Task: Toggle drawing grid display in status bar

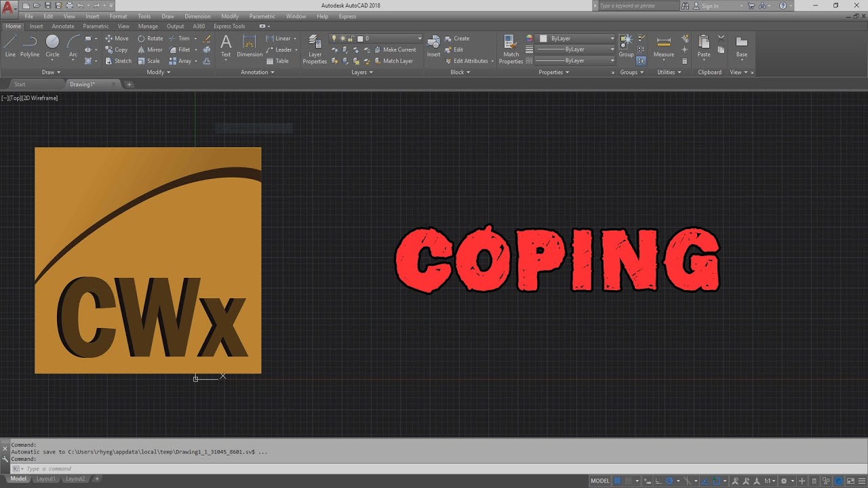Action: (617, 481)
